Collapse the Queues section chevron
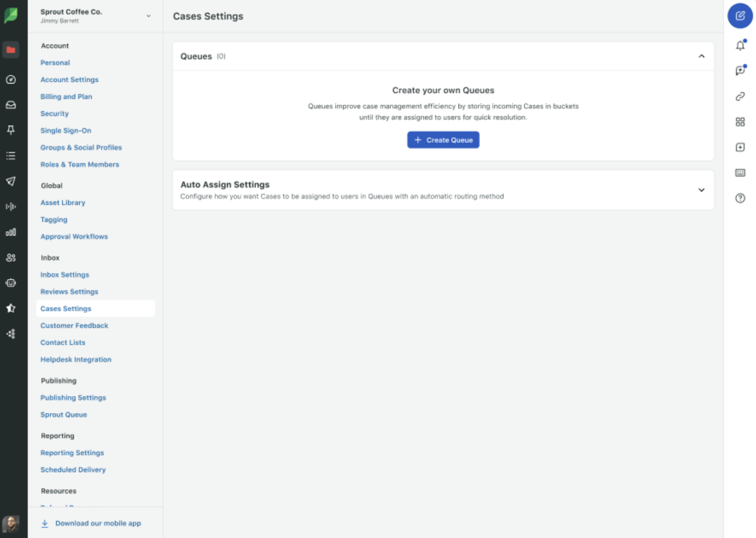This screenshot has width=756, height=538. [702, 56]
